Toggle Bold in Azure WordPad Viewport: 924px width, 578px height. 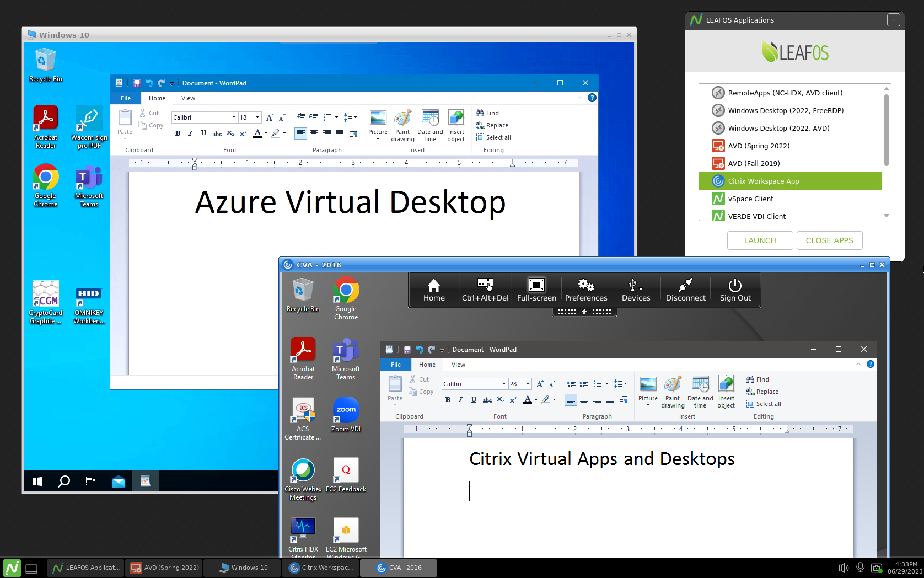coord(178,133)
